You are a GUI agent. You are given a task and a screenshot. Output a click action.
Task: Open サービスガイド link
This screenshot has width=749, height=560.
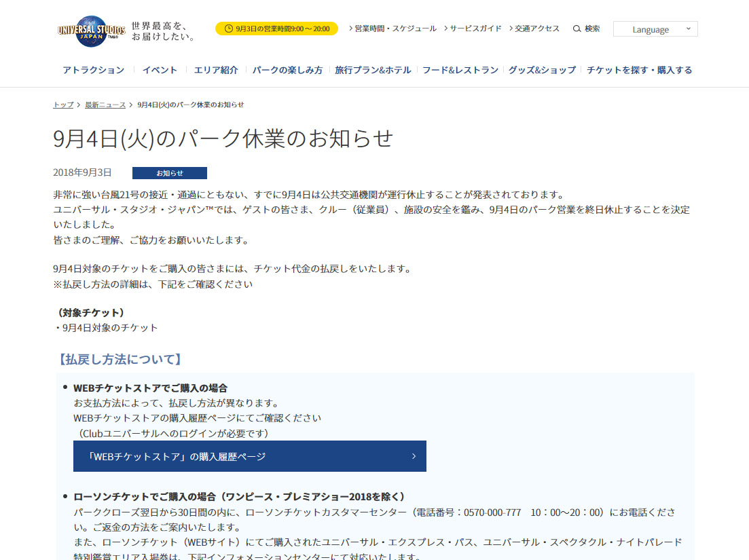click(475, 29)
